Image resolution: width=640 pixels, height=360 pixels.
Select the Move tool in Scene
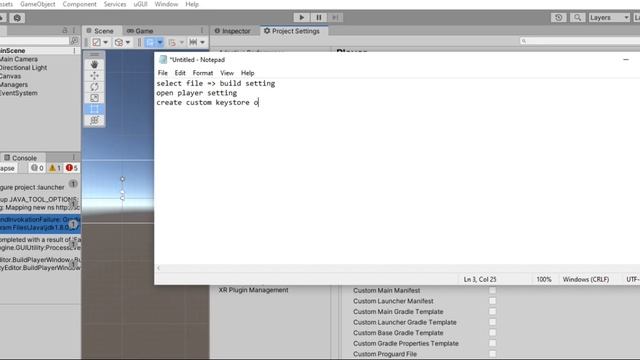click(94, 76)
